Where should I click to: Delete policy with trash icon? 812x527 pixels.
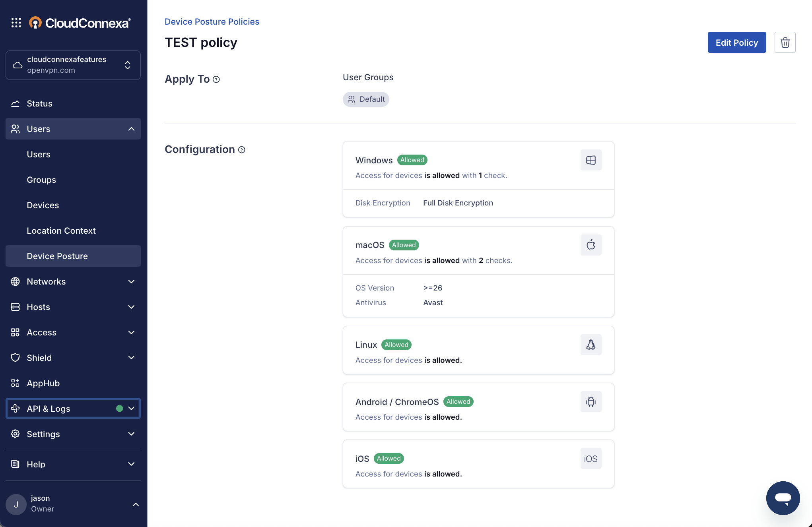[785, 43]
